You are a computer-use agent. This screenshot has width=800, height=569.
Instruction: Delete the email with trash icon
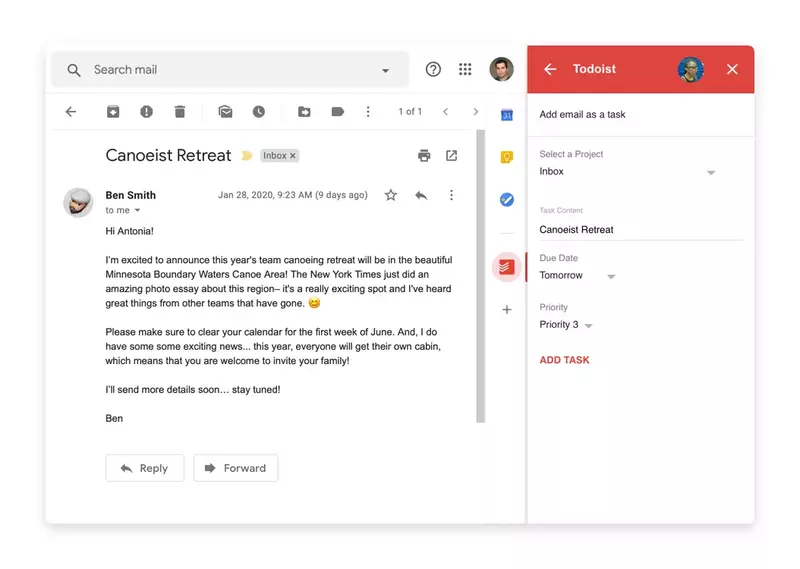[x=180, y=112]
